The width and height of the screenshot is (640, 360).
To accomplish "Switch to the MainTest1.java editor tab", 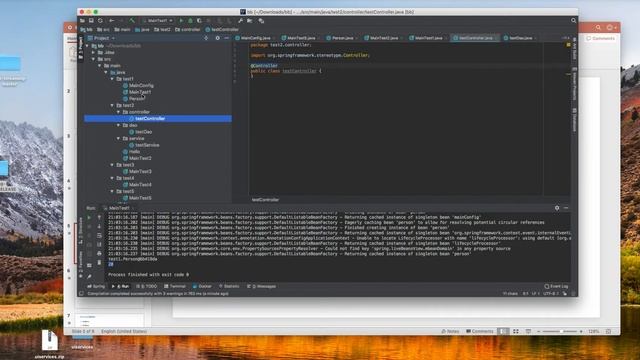I will pos(428,38).
